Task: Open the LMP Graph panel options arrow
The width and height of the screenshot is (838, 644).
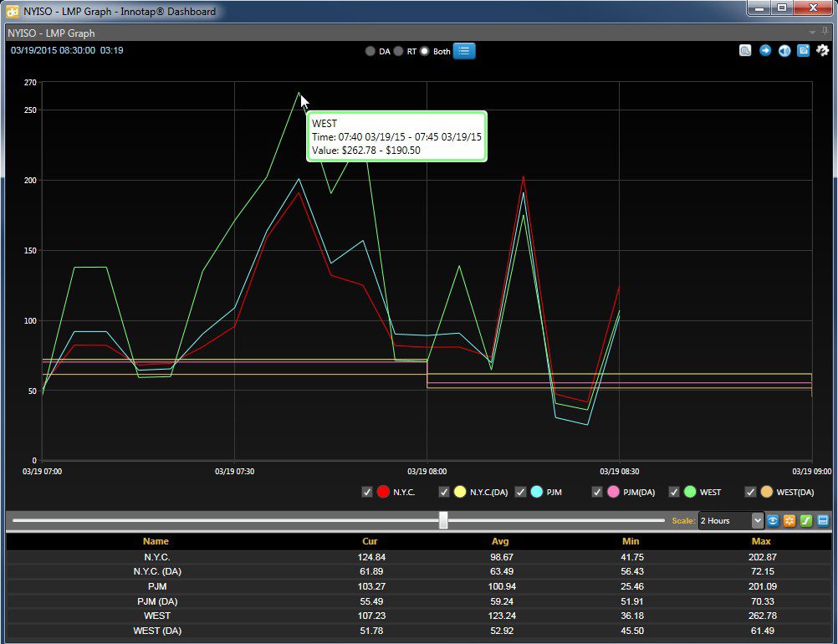Action: point(812,33)
